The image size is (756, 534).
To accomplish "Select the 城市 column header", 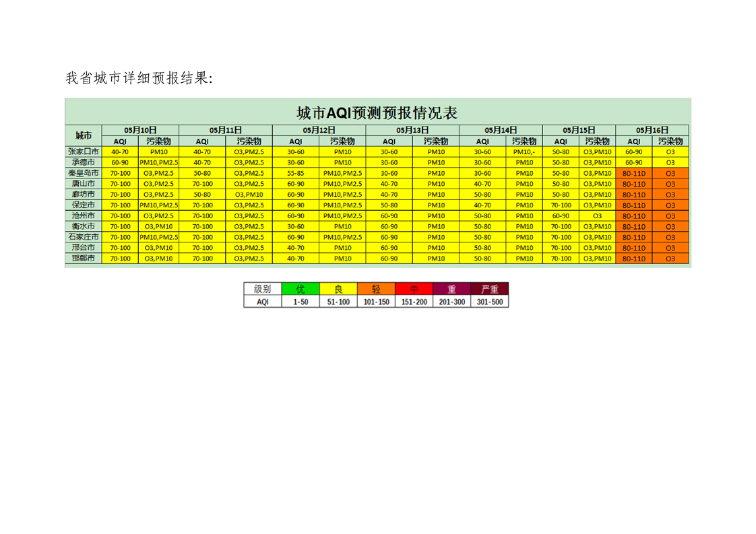I will pos(84,135).
